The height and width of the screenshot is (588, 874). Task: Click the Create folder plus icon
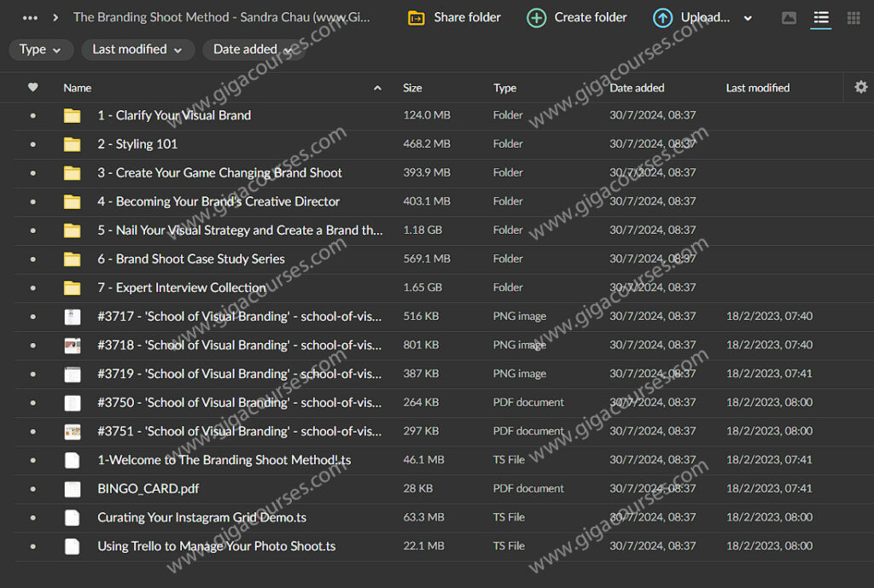tap(536, 18)
